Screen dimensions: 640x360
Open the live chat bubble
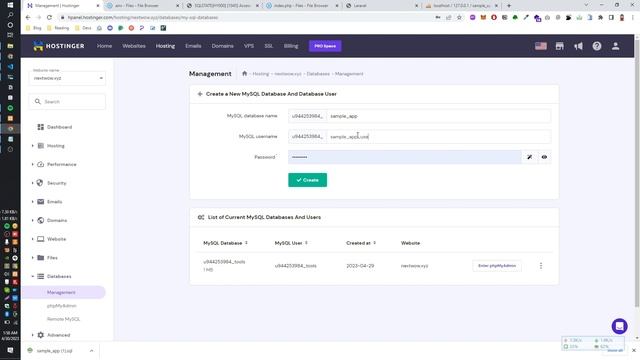tap(619, 326)
